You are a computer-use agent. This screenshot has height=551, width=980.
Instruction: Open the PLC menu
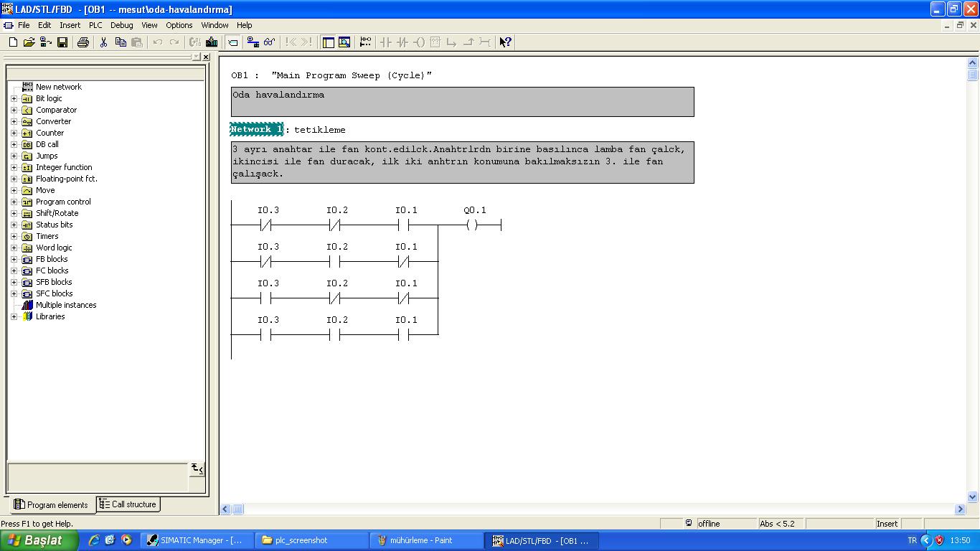[x=95, y=25]
